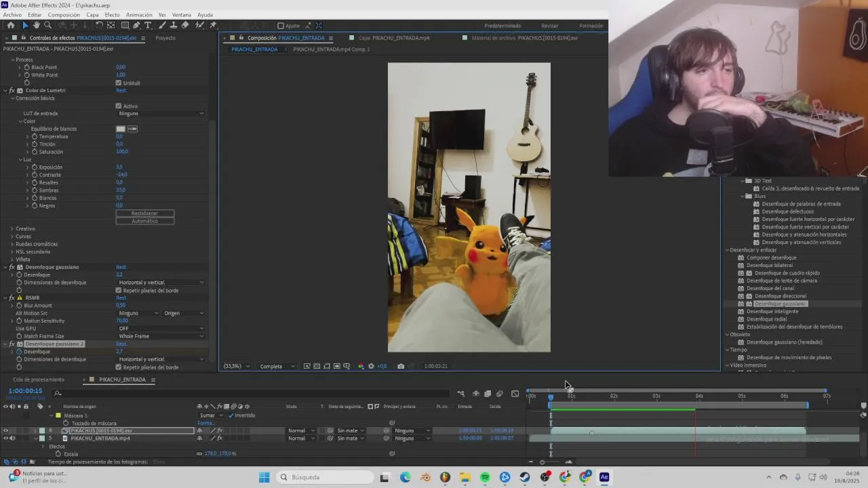Select the Clone Stamp tool
Image resolution: width=868 pixels, height=488 pixels.
click(x=174, y=25)
